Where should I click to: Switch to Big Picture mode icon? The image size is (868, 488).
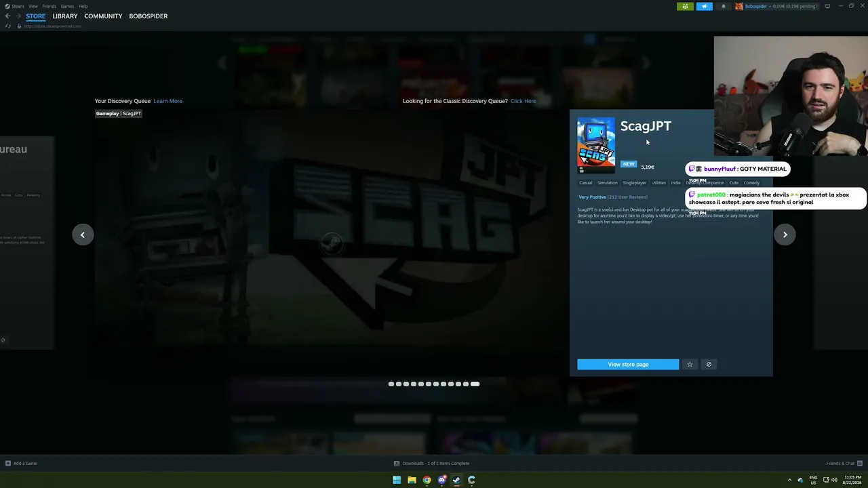point(827,6)
